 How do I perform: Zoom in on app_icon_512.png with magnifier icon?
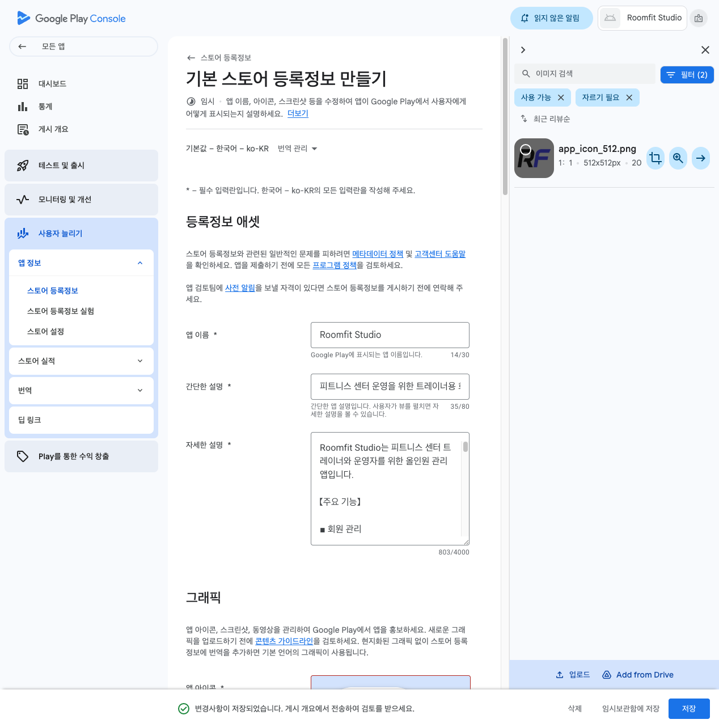coord(678,158)
